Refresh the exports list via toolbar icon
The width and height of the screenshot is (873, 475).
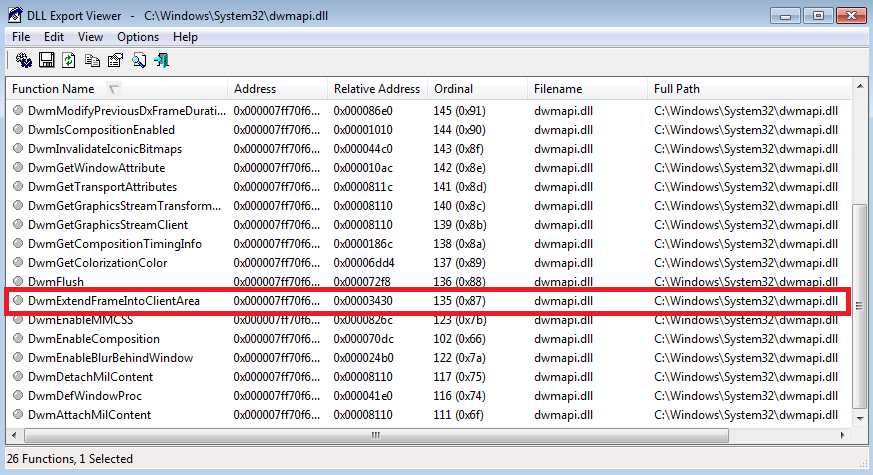pos(69,61)
